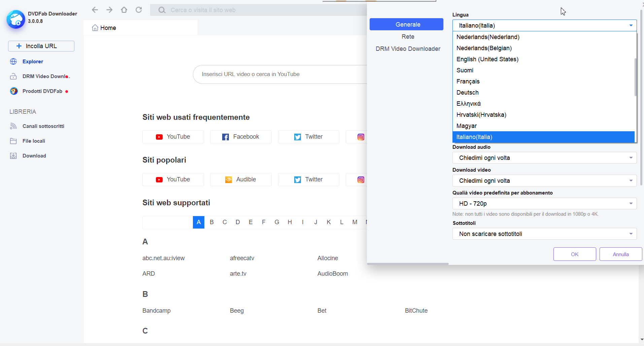Open Twitter button under Siti popolari
Viewport: 644px width, 346px height.
point(309,180)
